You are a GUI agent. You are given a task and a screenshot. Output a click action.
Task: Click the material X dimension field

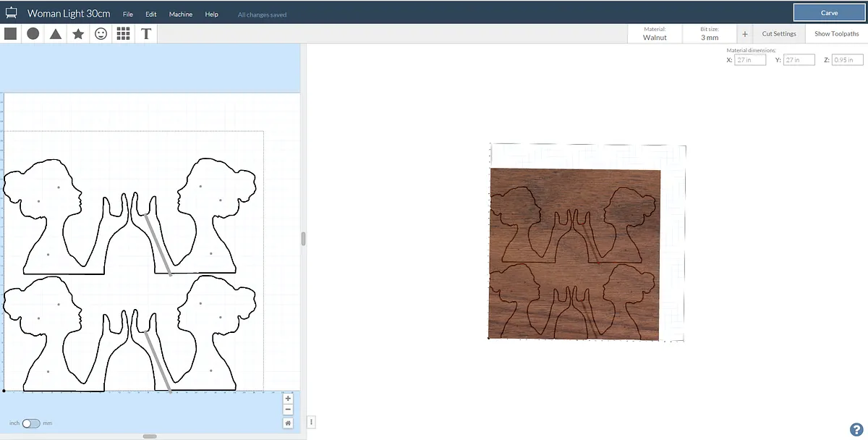tap(749, 60)
